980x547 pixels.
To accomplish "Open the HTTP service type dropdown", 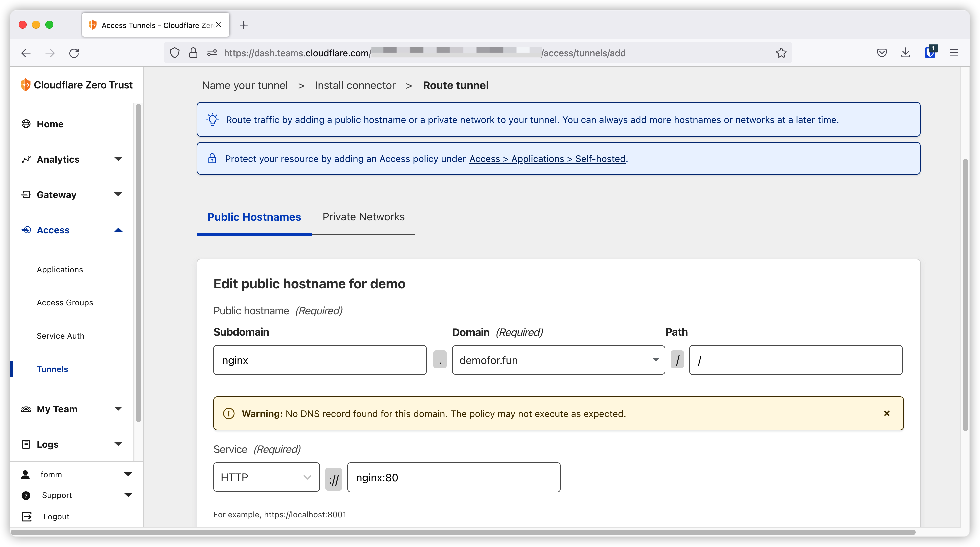I will pos(266,477).
